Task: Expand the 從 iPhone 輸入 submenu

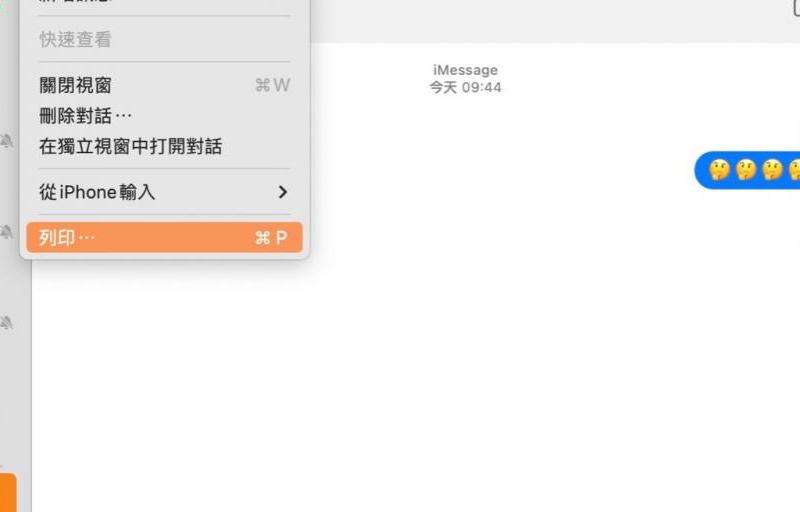Action: (x=164, y=192)
